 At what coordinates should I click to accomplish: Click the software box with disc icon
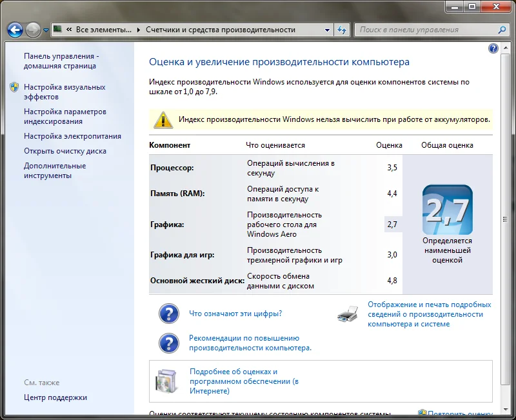(x=166, y=381)
